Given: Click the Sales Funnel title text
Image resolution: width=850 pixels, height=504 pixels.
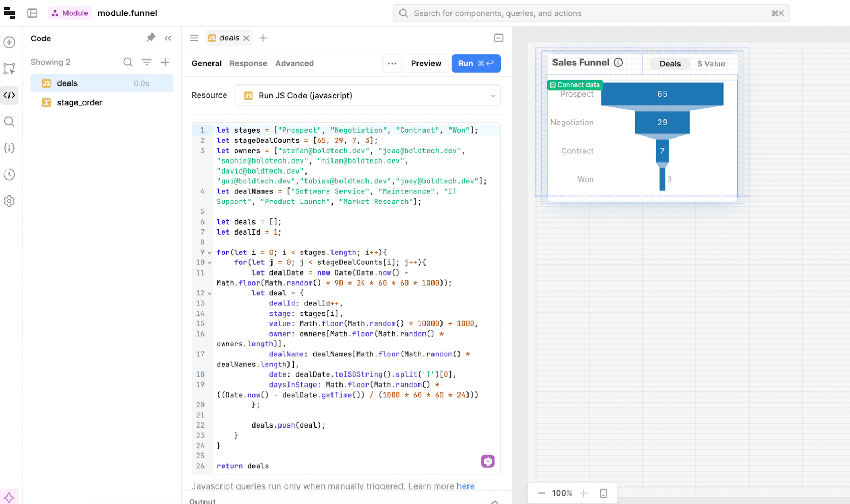Looking at the screenshot, I should [581, 63].
